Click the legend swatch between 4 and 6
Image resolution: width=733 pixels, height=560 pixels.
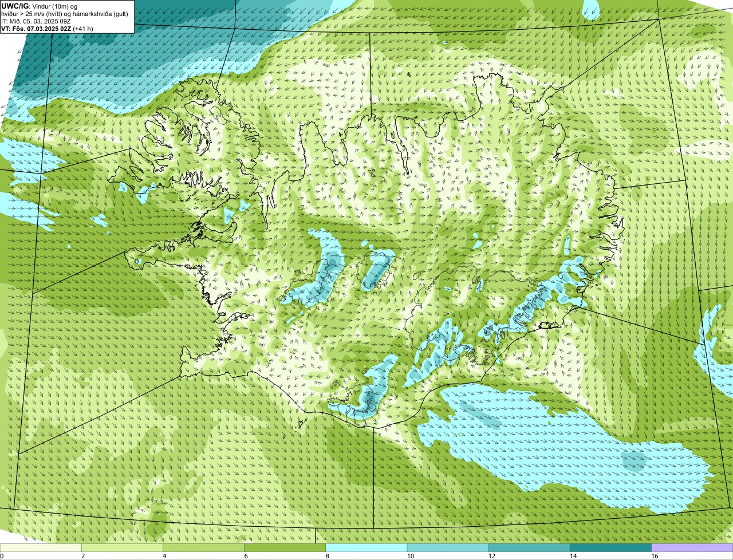[x=204, y=548]
